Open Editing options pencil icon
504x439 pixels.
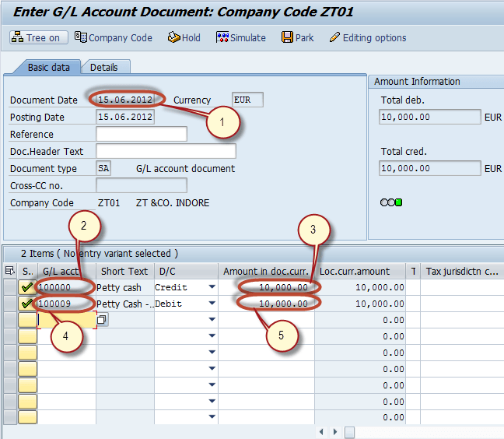[x=334, y=37]
